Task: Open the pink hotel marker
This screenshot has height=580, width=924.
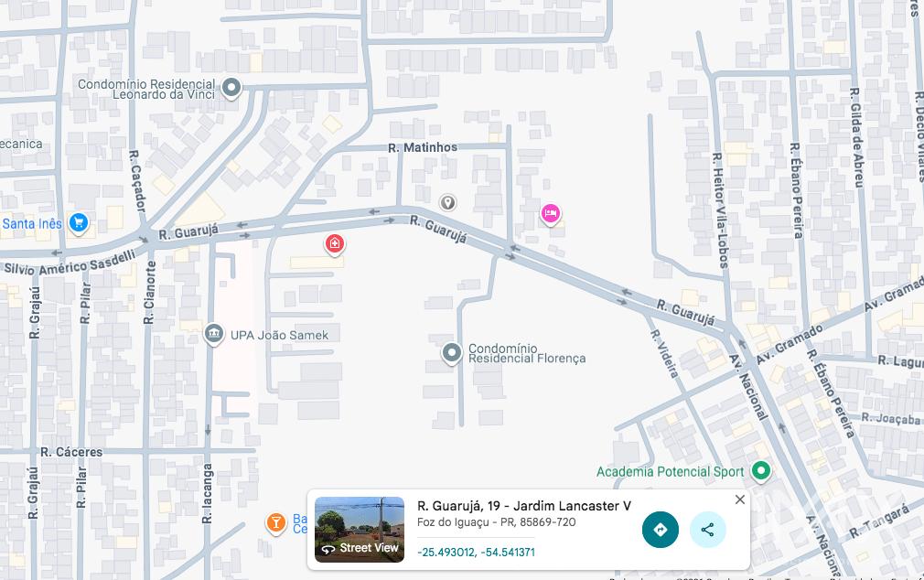Action: 550,214
